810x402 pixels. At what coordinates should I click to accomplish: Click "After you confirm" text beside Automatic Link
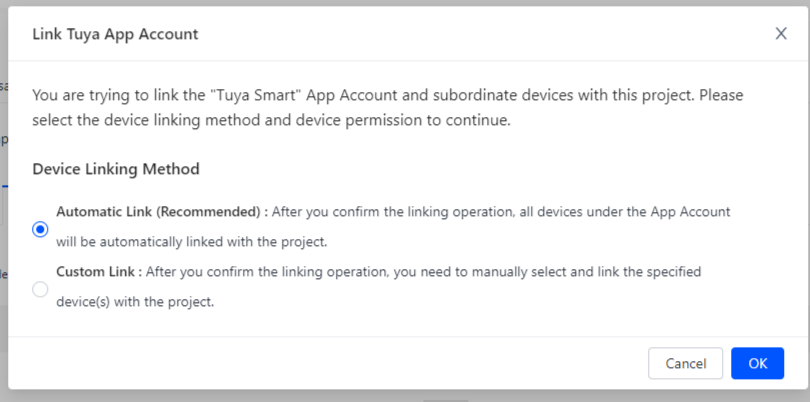331,212
